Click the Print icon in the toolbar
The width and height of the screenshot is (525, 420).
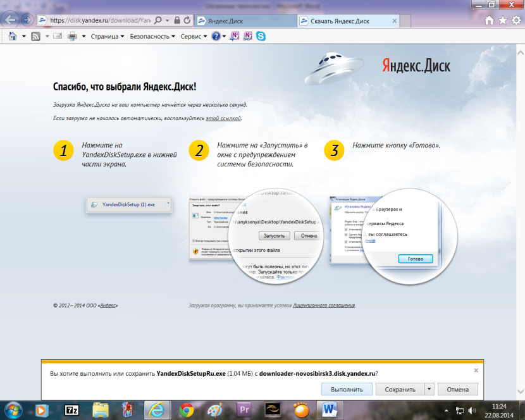[72, 36]
